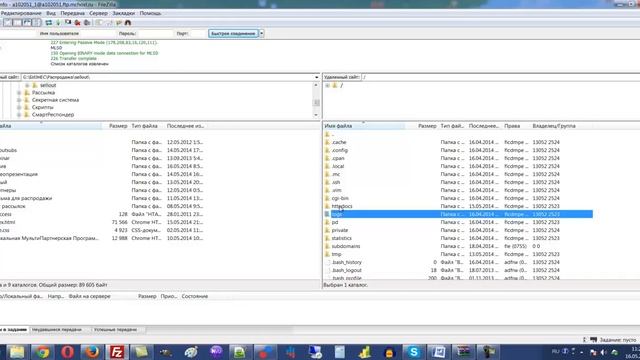Select the .bash_history file
This screenshot has height=360, width=640.
(347, 262)
